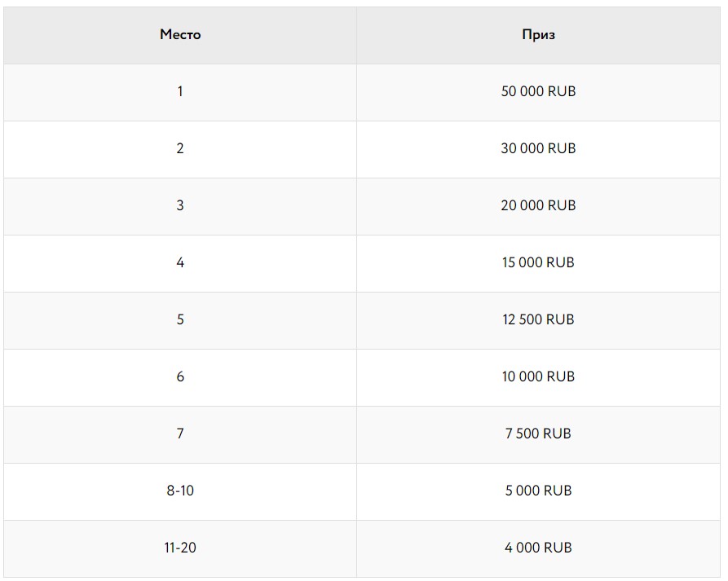The height and width of the screenshot is (581, 728).
Task: Select the place 4 cell
Action: [180, 262]
